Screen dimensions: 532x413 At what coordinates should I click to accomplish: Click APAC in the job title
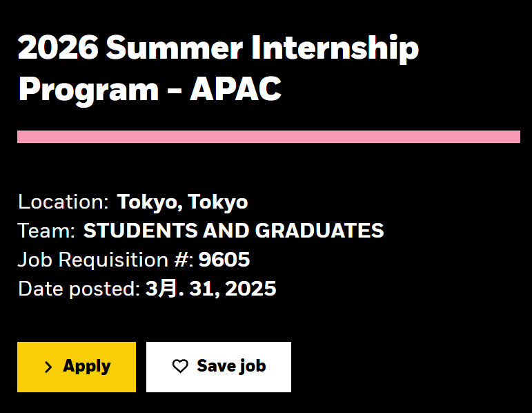tap(235, 88)
